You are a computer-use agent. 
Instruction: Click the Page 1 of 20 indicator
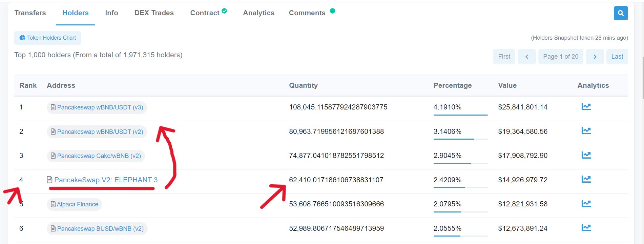(561, 57)
